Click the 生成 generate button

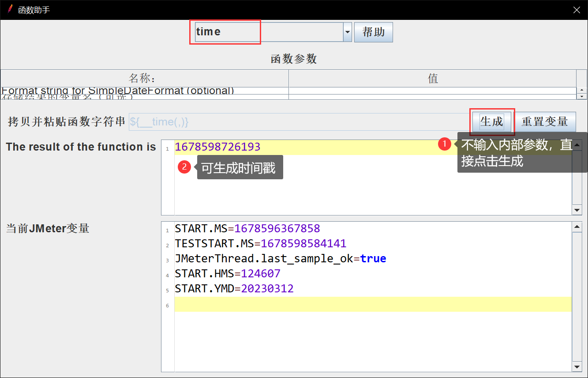tap(492, 121)
